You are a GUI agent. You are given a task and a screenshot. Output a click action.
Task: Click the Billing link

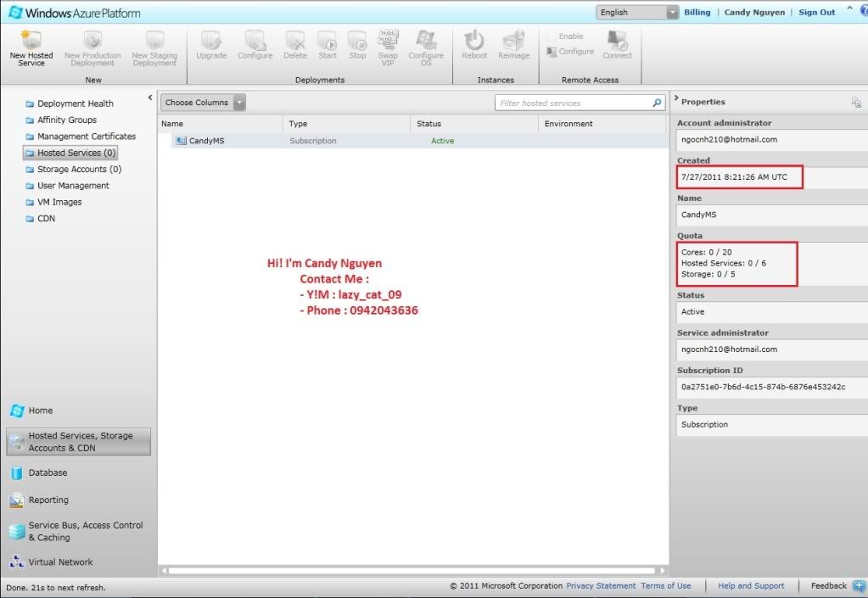697,12
